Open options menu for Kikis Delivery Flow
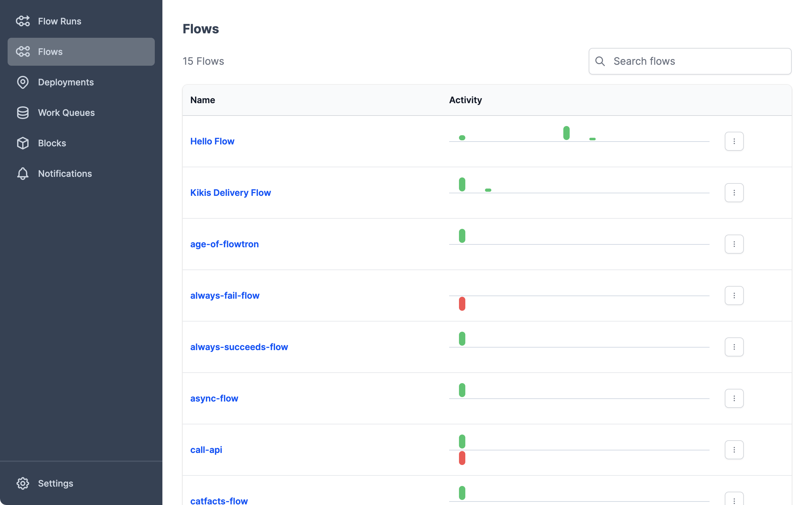This screenshot has height=505, width=812. pos(734,193)
